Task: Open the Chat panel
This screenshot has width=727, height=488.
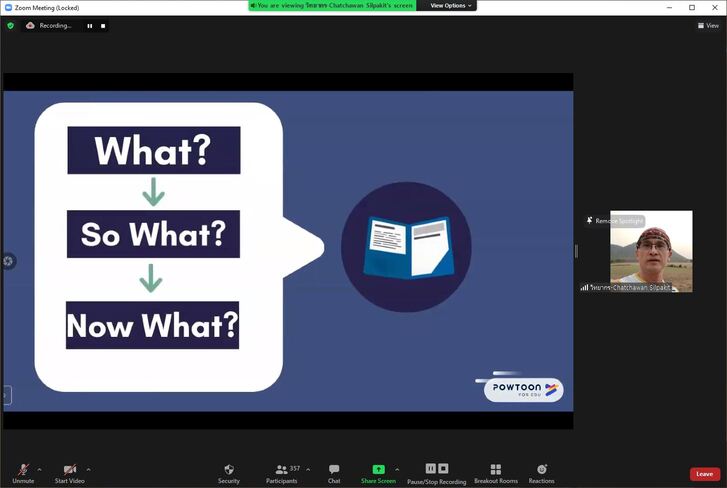Action: point(334,470)
